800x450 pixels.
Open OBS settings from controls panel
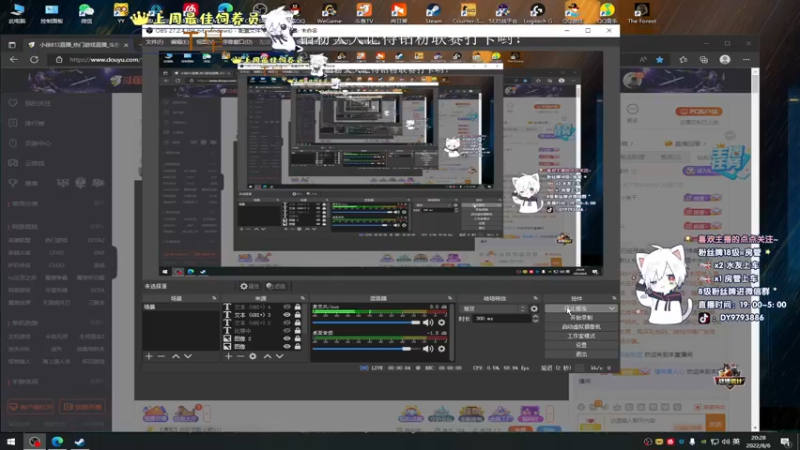pyautogui.click(x=581, y=345)
